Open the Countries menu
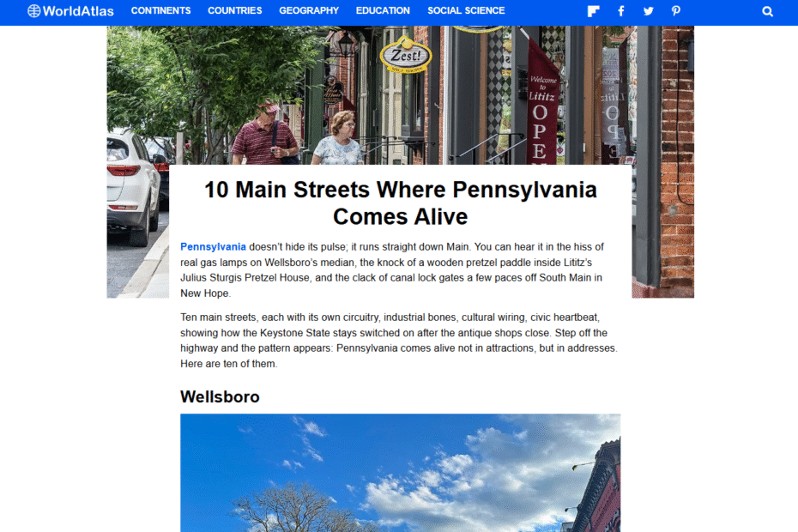The width and height of the screenshot is (798, 532). point(234,10)
